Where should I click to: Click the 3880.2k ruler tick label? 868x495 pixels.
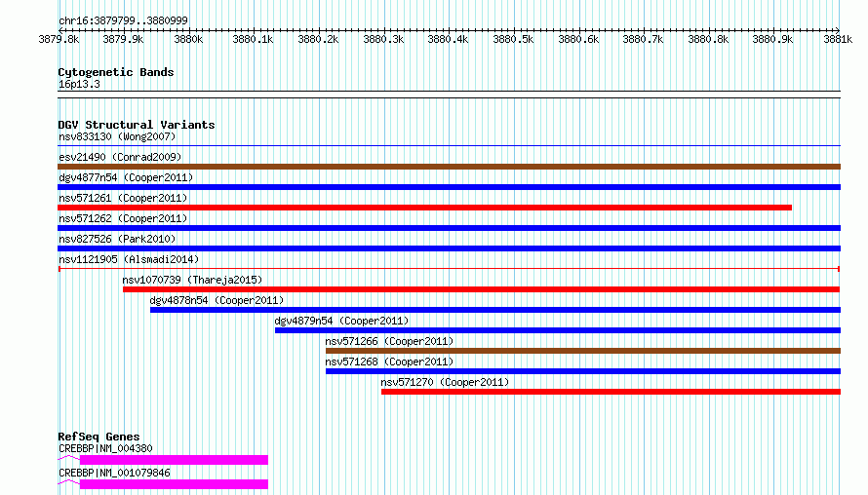318,39
